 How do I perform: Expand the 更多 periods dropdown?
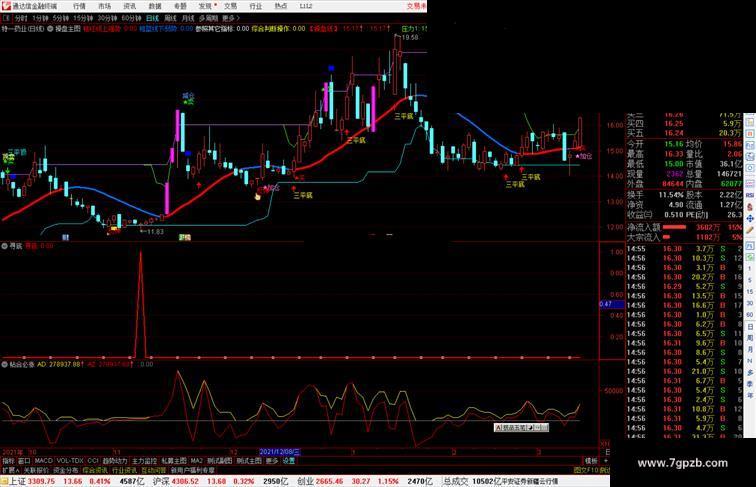(x=230, y=18)
